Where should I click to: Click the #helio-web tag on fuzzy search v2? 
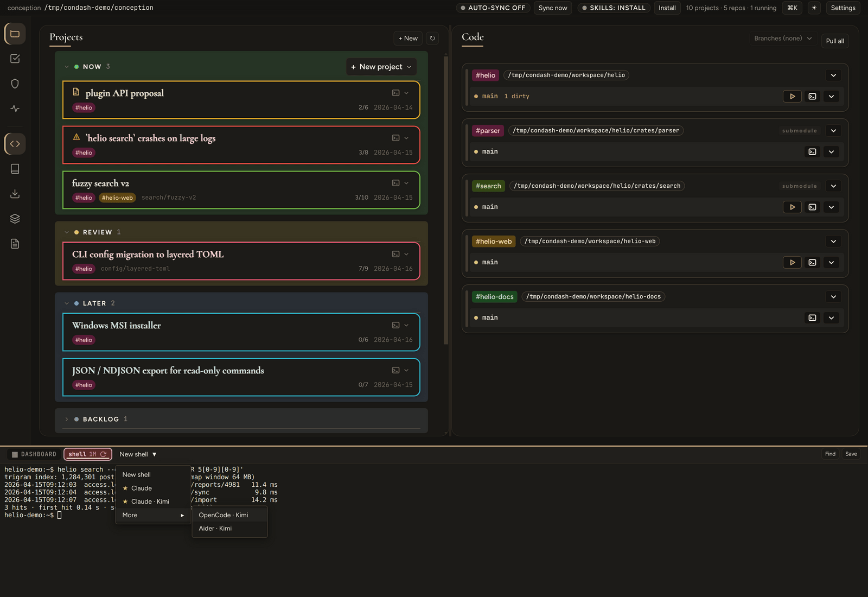tap(117, 198)
